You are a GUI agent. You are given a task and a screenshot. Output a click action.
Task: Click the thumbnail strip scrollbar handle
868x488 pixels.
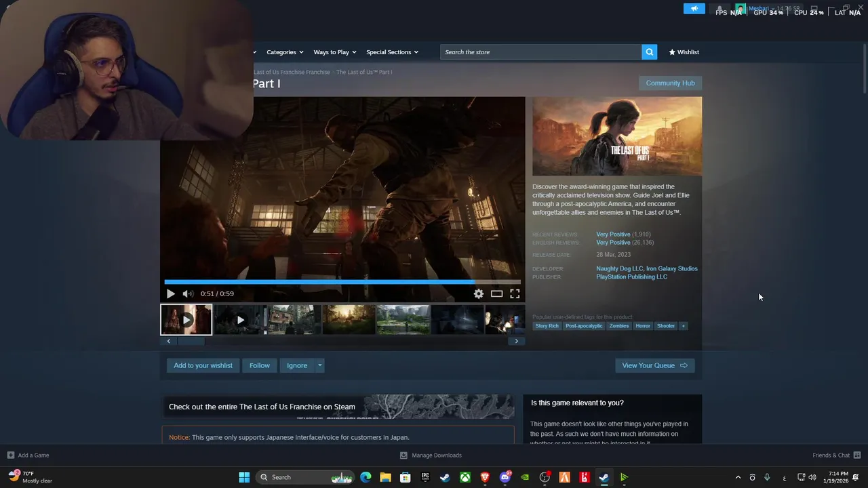pyautogui.click(x=191, y=341)
